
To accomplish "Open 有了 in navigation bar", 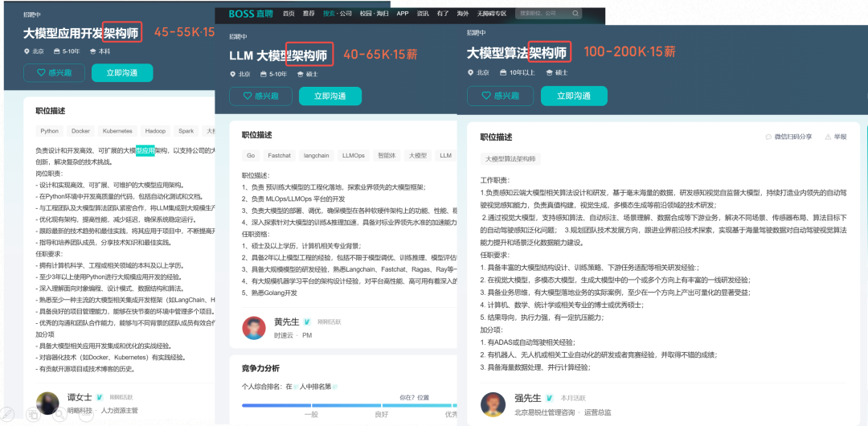I will [442, 14].
